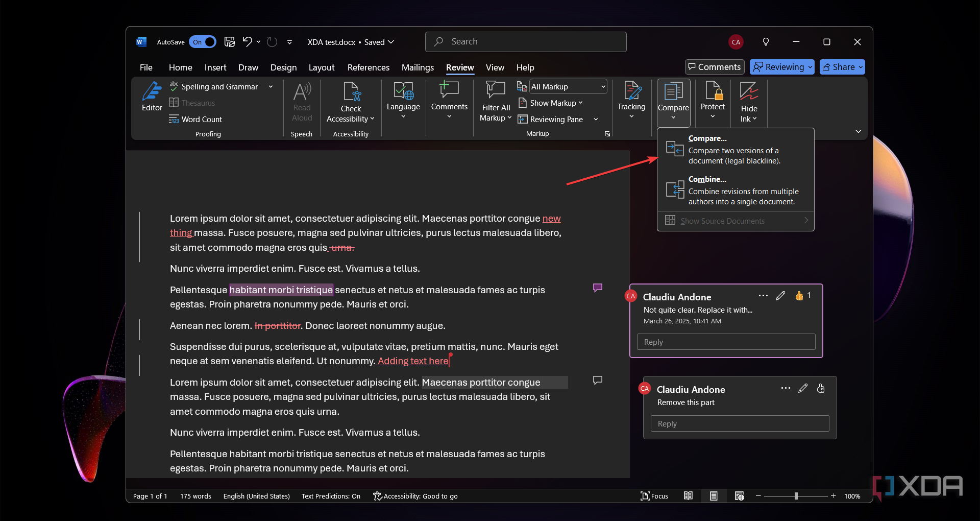Image resolution: width=980 pixels, height=521 pixels.
Task: Switch to the Insert tab
Action: (215, 67)
